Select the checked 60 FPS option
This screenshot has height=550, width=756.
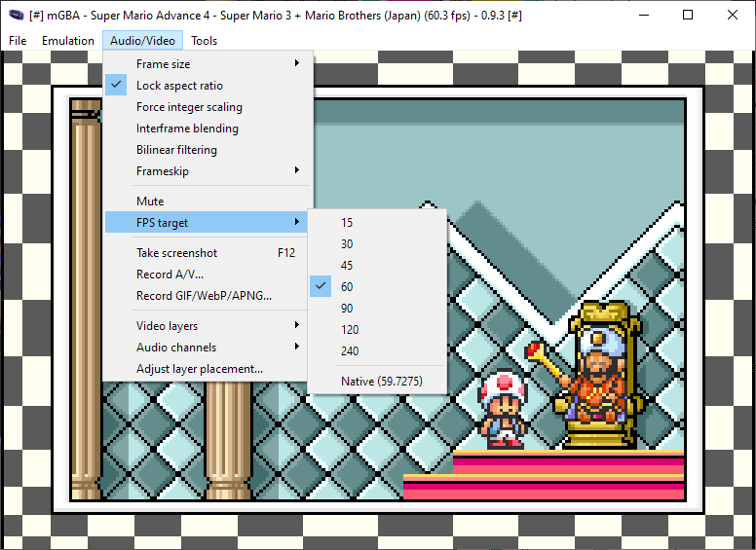click(x=377, y=286)
